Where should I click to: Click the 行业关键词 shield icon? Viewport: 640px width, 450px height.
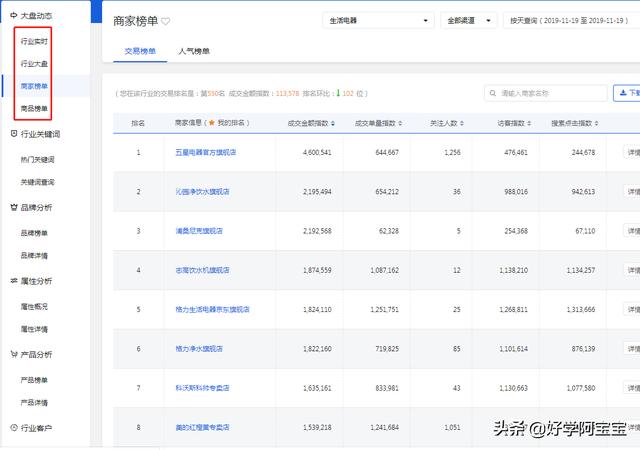pos(14,134)
